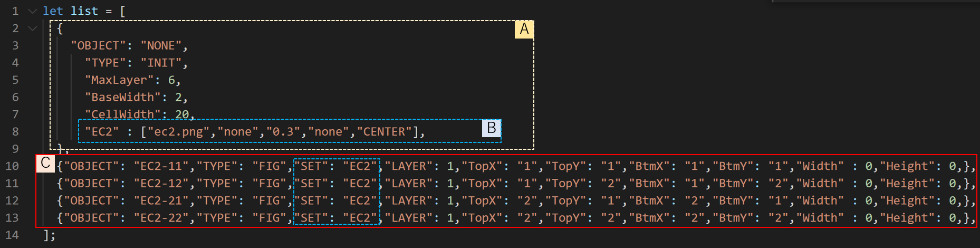
Task: Click the 'list' variable name
Action: [x=84, y=11]
